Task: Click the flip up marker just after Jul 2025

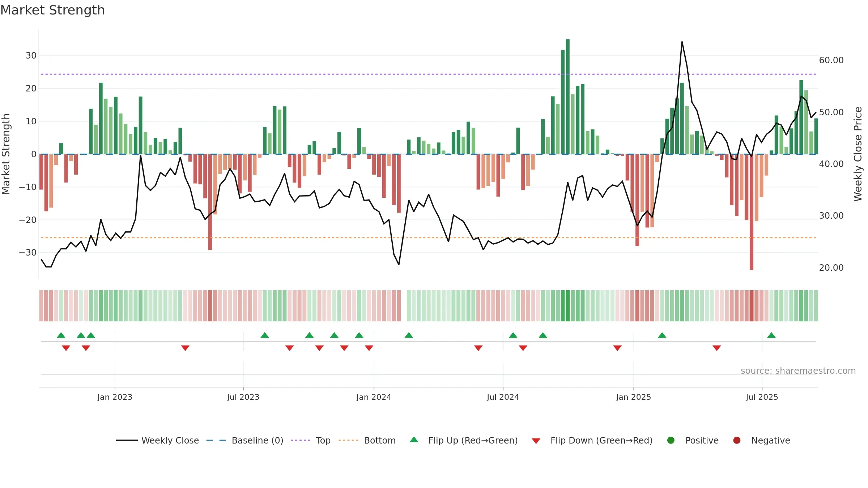Action: (x=771, y=335)
